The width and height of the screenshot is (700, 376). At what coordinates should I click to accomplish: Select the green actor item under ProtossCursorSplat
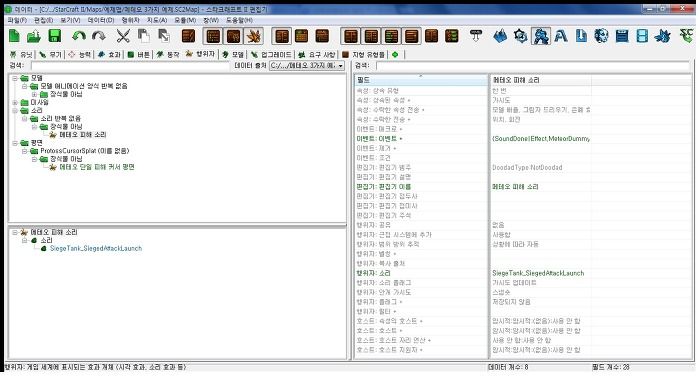96,167
